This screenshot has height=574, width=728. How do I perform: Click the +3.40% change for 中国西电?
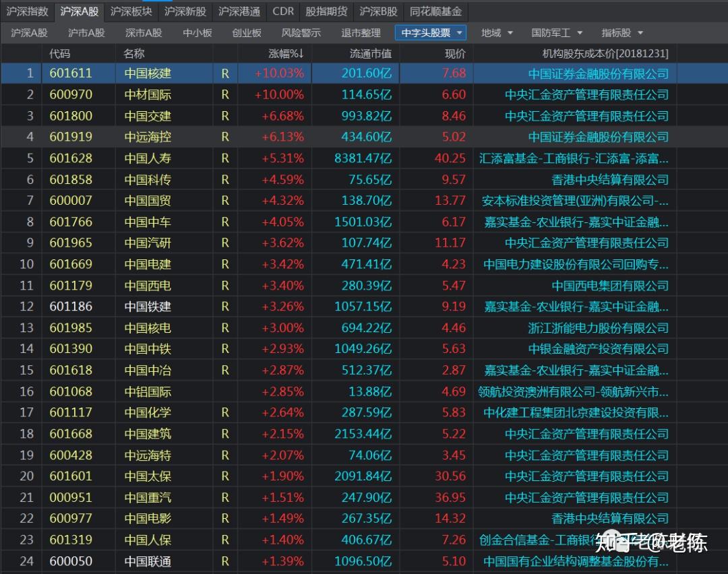point(282,286)
